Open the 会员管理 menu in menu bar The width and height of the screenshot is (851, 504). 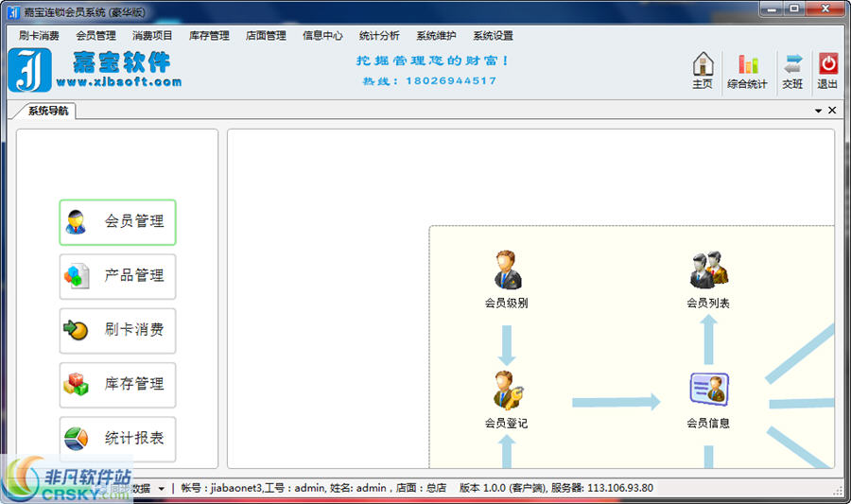pyautogui.click(x=96, y=36)
